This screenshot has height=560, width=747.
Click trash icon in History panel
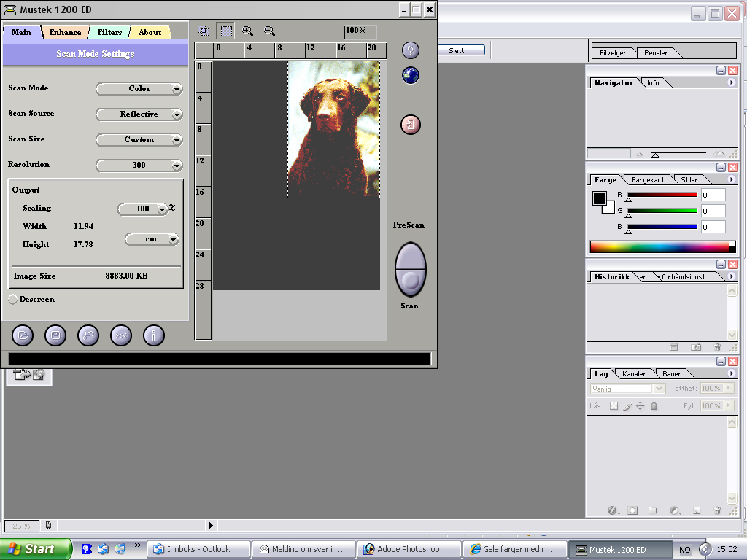717,347
